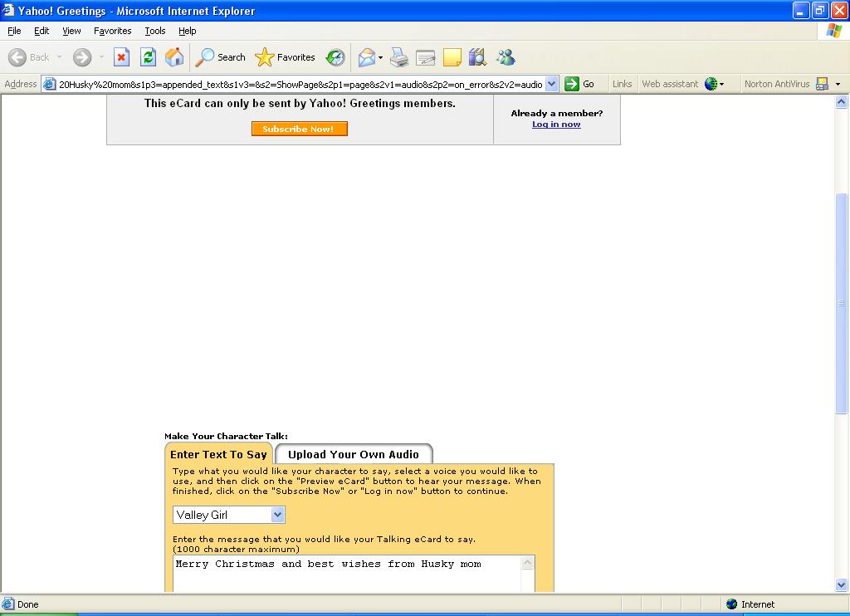Click the yellow note toolbar icon

(452, 57)
